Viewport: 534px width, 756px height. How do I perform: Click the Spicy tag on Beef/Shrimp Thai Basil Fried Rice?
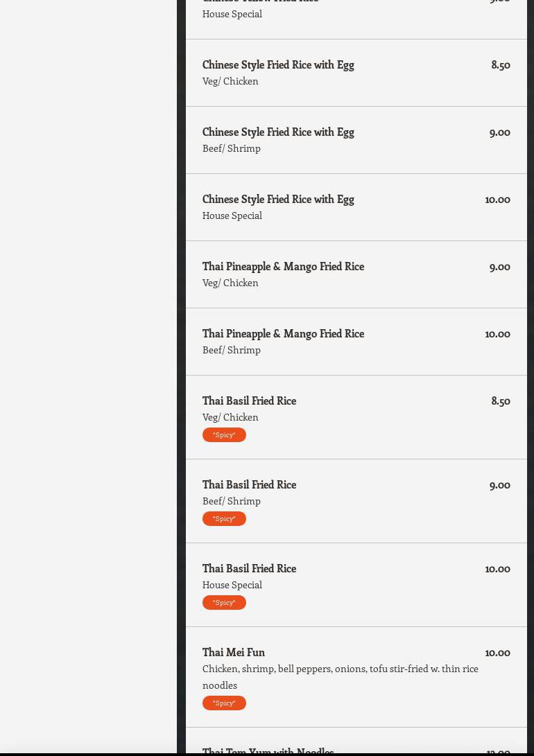224,518
